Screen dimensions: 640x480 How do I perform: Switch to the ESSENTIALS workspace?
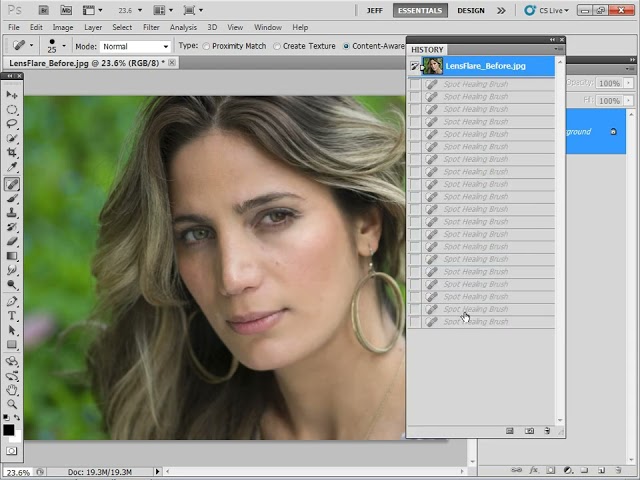pos(420,11)
